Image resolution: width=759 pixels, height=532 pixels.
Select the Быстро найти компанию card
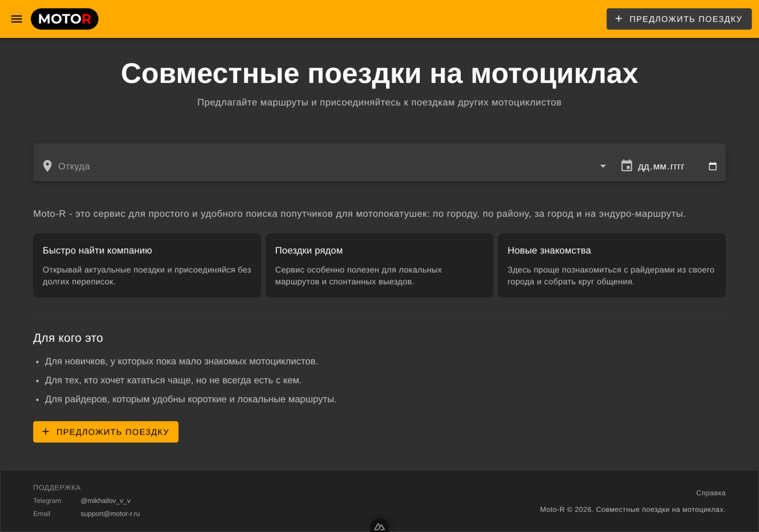[x=147, y=265]
